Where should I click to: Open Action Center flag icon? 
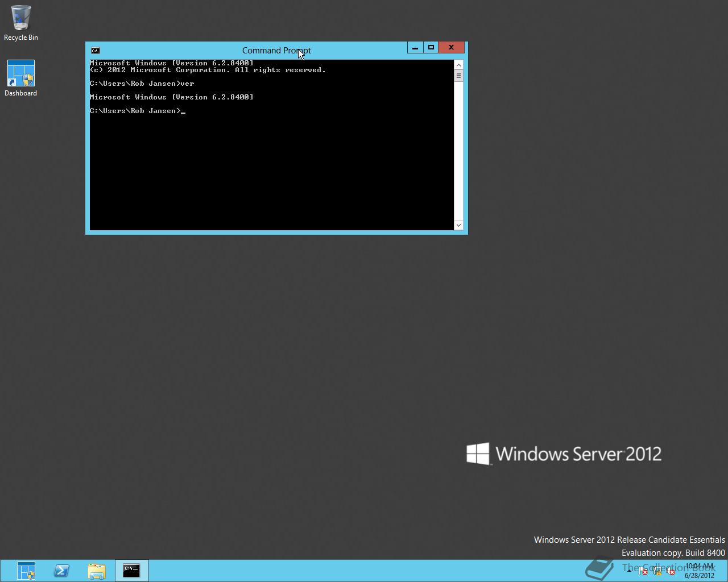click(x=643, y=571)
